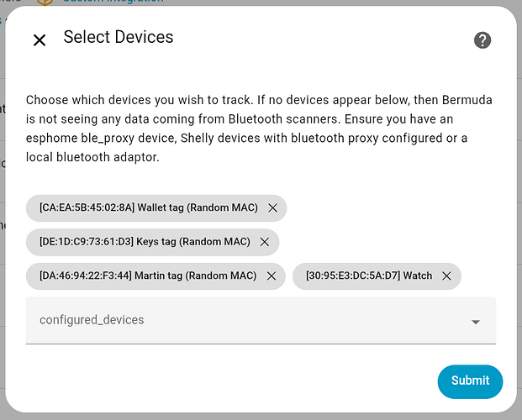Click the Select Devices dialog title

click(119, 37)
